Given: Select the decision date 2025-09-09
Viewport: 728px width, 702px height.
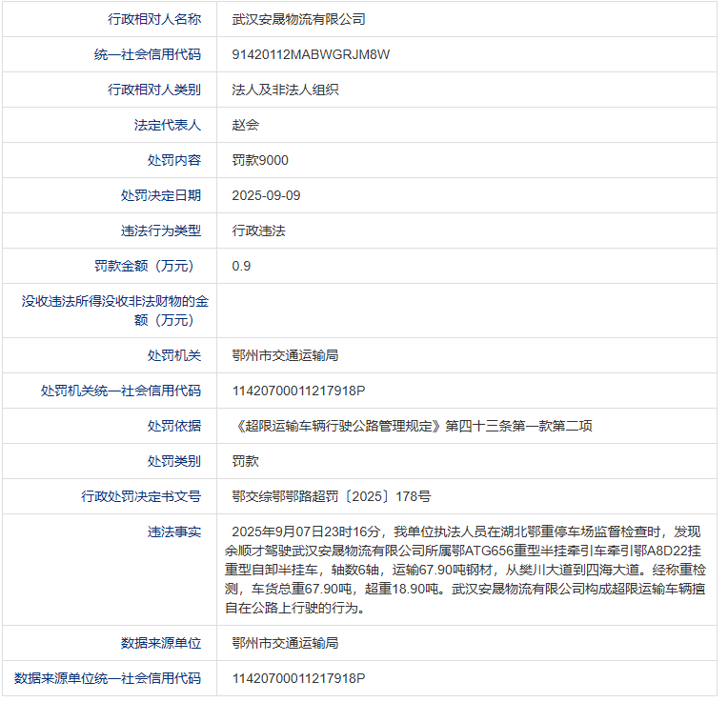Looking at the screenshot, I should 266,195.
